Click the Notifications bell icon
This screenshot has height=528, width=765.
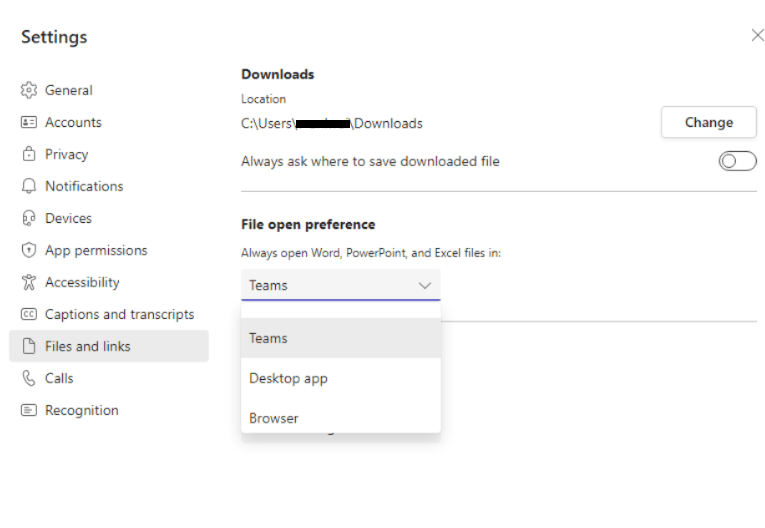[x=29, y=186]
